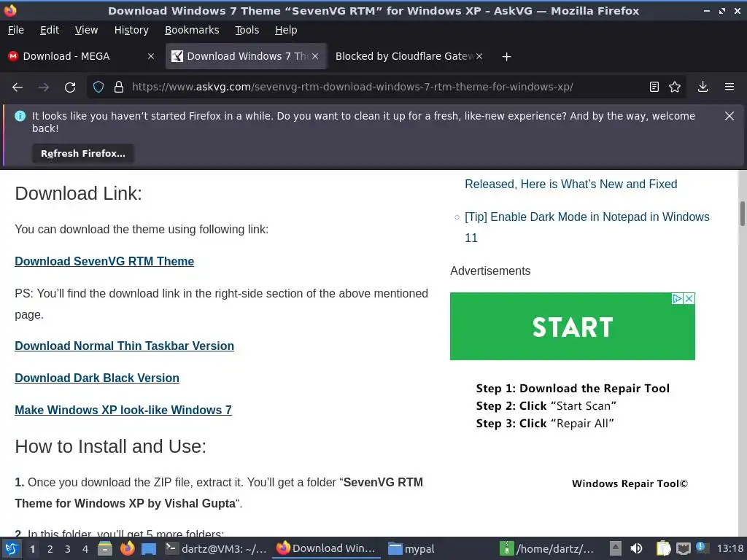Viewport: 747px width, 560px height.
Task: Switch to workspace 2
Action: 50,549
